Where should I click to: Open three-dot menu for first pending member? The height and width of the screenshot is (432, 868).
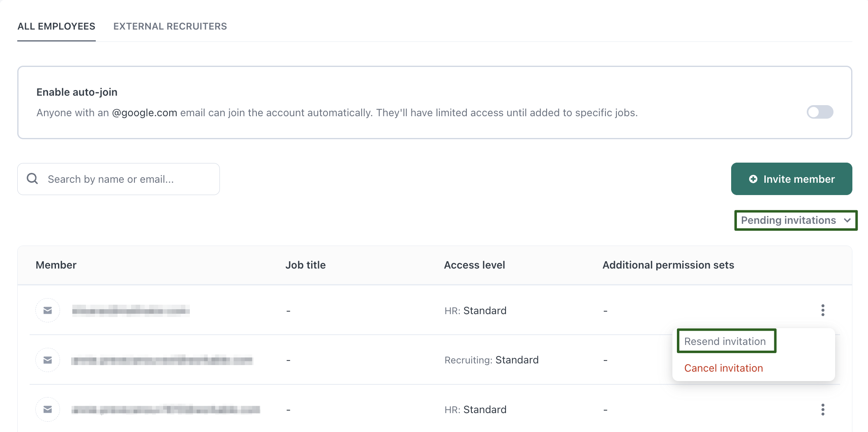click(x=822, y=310)
